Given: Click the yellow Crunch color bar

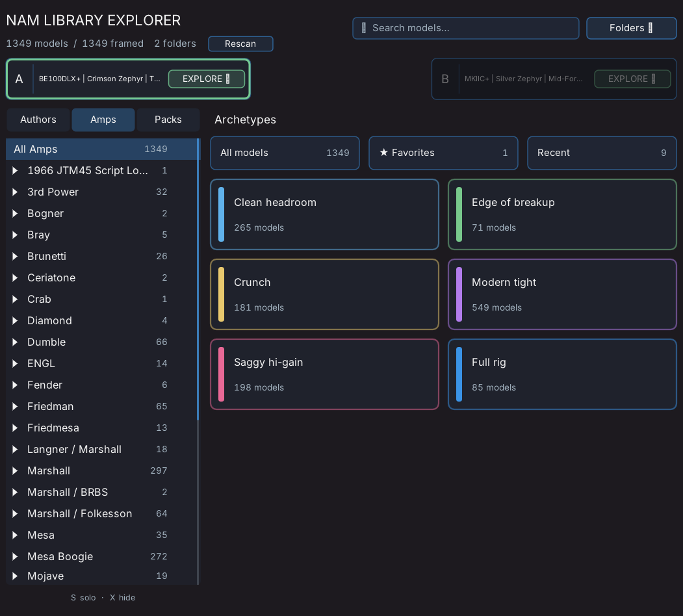Looking at the screenshot, I should 222,294.
